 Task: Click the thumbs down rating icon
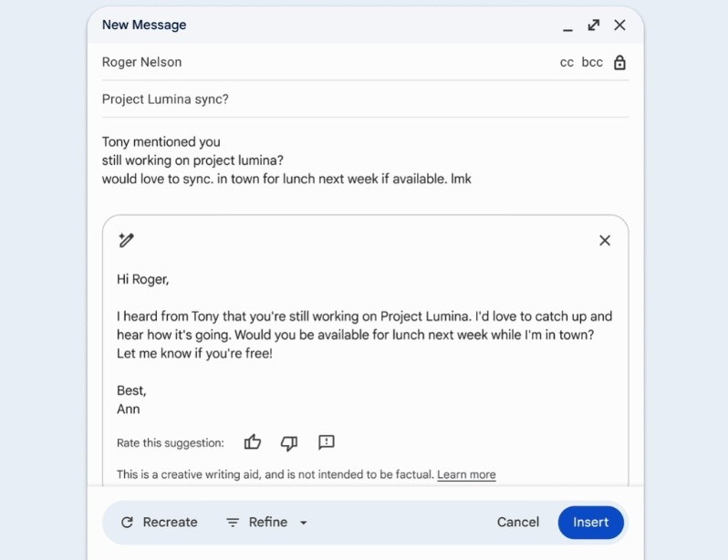pos(289,443)
